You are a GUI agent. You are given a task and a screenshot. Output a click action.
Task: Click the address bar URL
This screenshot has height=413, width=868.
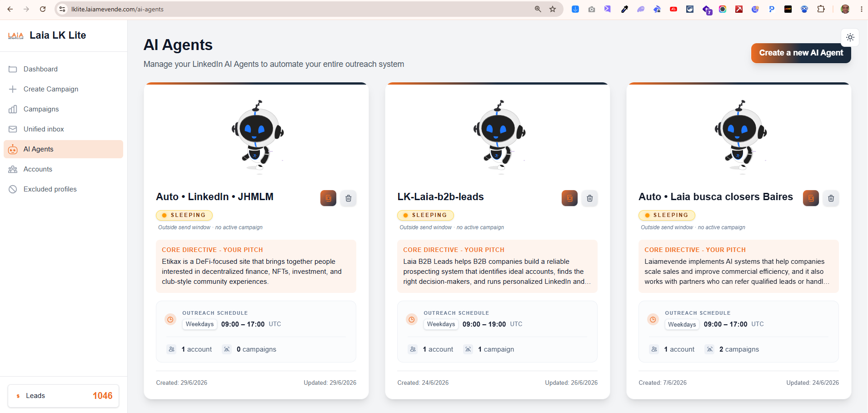point(117,9)
